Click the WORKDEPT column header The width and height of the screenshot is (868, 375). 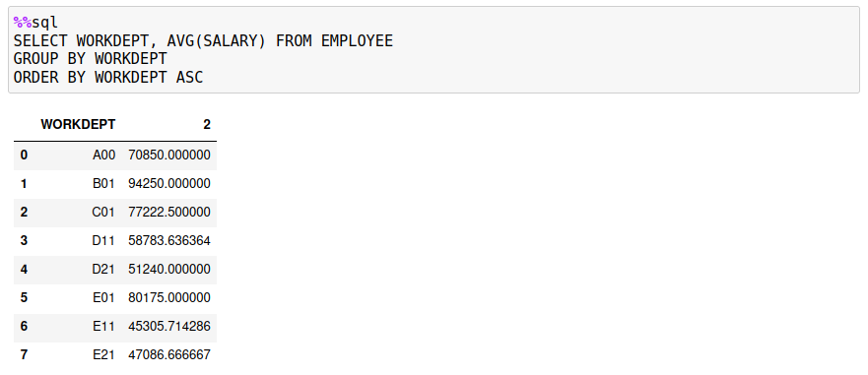click(78, 124)
